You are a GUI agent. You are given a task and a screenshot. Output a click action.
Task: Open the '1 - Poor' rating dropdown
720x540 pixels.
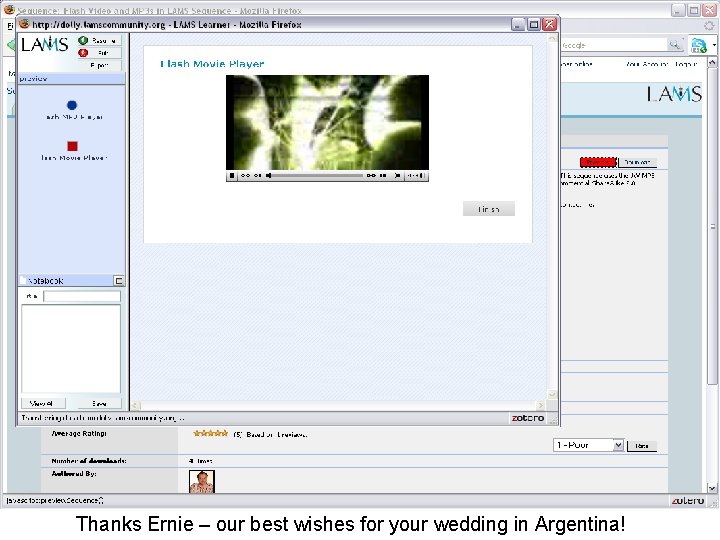[x=588, y=445]
